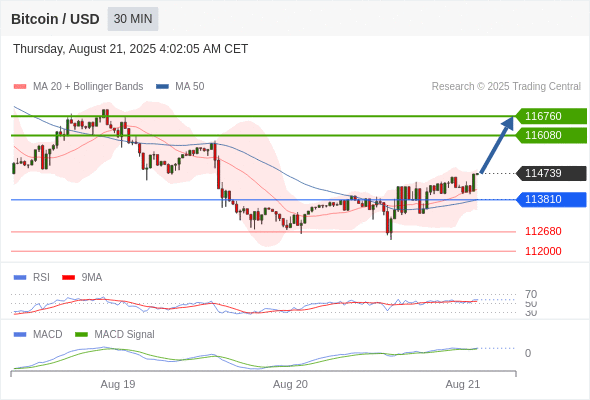Click the Aug 19 date axis label

[x=118, y=384]
